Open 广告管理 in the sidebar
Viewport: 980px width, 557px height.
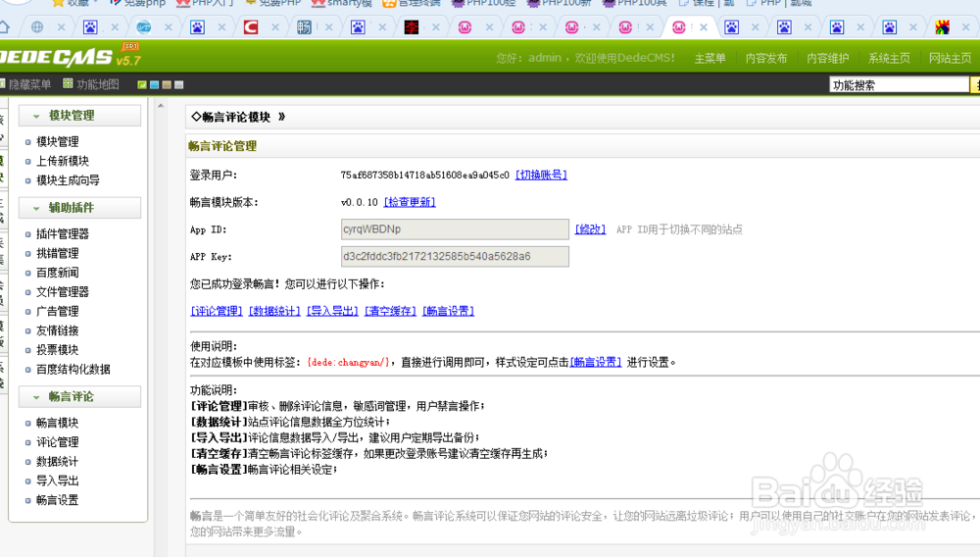(x=58, y=311)
